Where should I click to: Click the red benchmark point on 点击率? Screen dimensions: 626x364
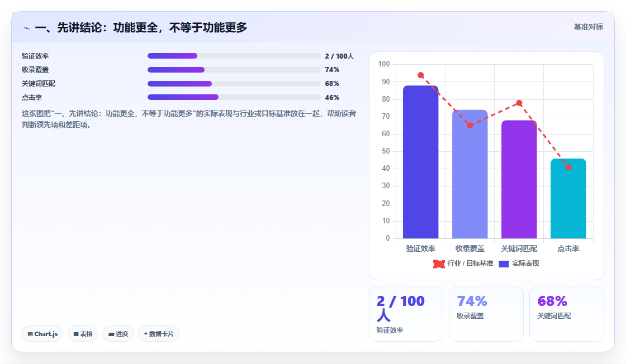[568, 167]
